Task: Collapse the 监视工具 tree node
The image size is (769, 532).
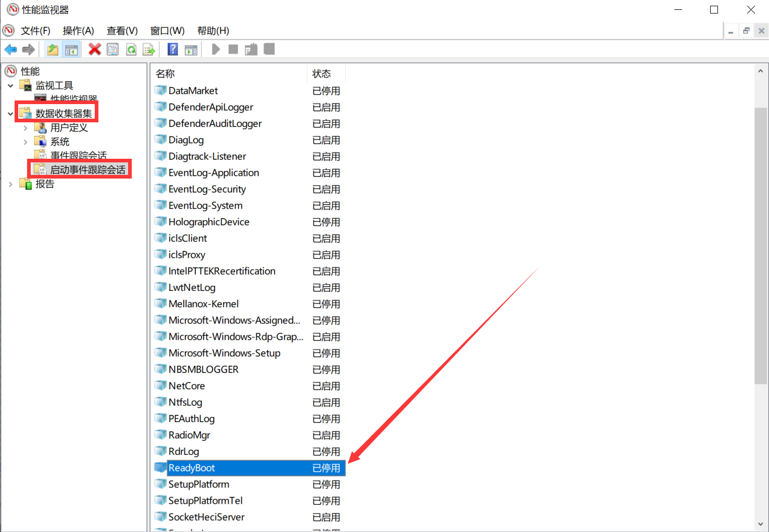Action: (x=10, y=85)
